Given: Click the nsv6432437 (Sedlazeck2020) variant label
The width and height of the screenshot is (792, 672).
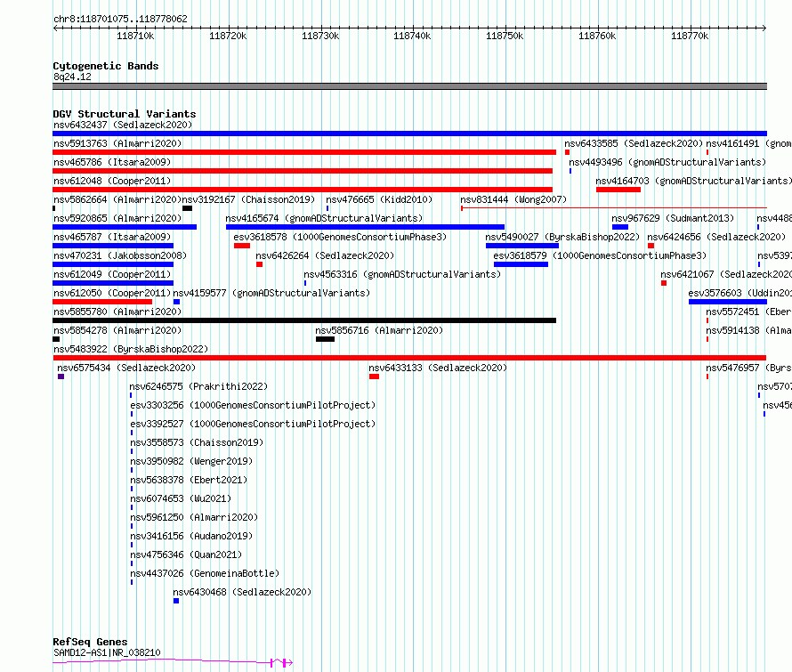Looking at the screenshot, I should pos(123,125).
